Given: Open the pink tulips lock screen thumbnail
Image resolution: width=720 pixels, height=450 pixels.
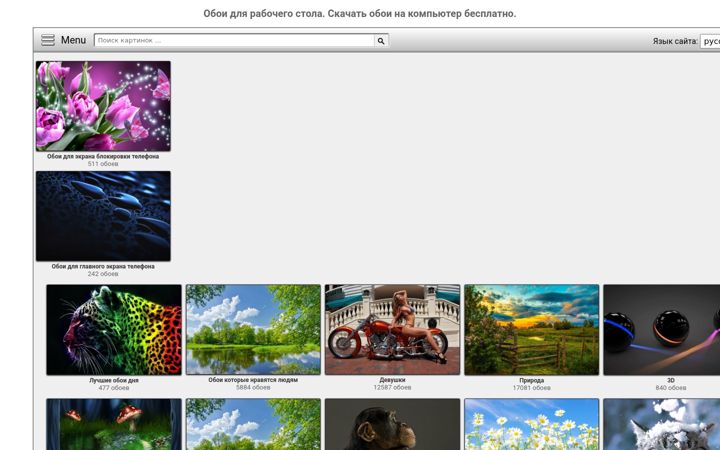Looking at the screenshot, I should 103,106.
